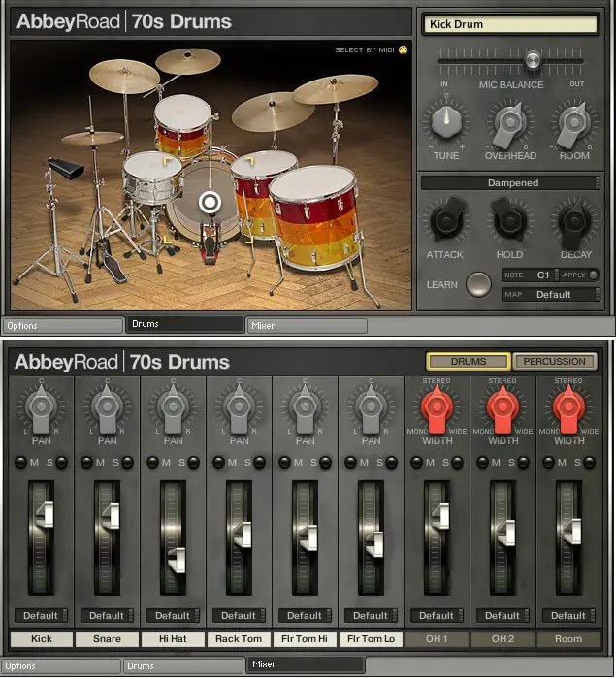
Task: Open the Kick channel Default output dropdown
Action: pos(41,615)
